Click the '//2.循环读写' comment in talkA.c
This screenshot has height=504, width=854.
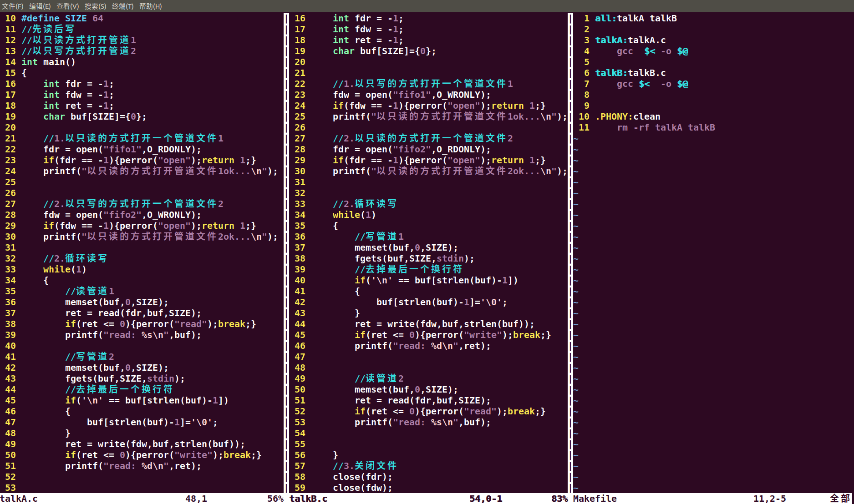pyautogui.click(x=75, y=258)
